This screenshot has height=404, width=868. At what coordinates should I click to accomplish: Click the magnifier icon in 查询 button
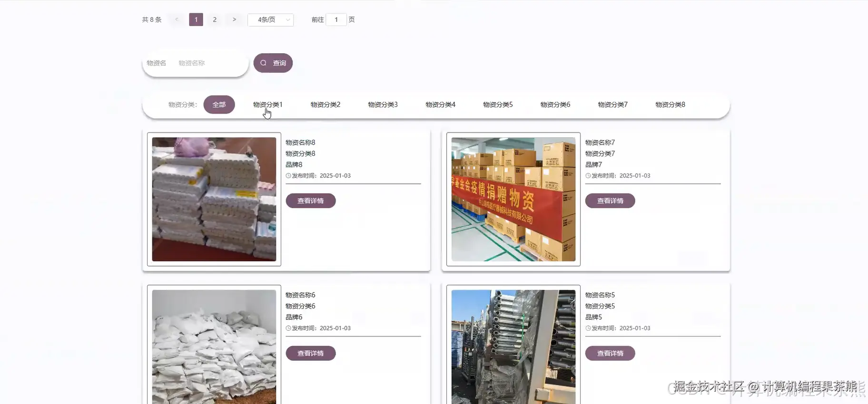tap(263, 63)
